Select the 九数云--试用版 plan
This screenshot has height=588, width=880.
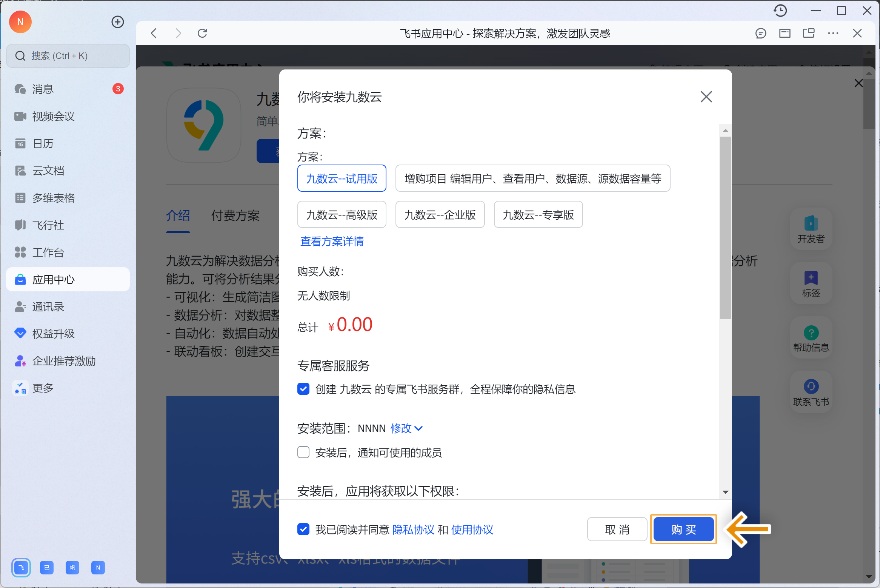click(x=342, y=178)
